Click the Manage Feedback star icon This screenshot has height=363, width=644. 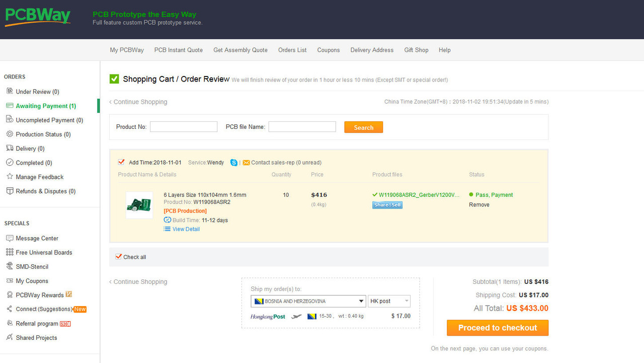pyautogui.click(x=10, y=177)
